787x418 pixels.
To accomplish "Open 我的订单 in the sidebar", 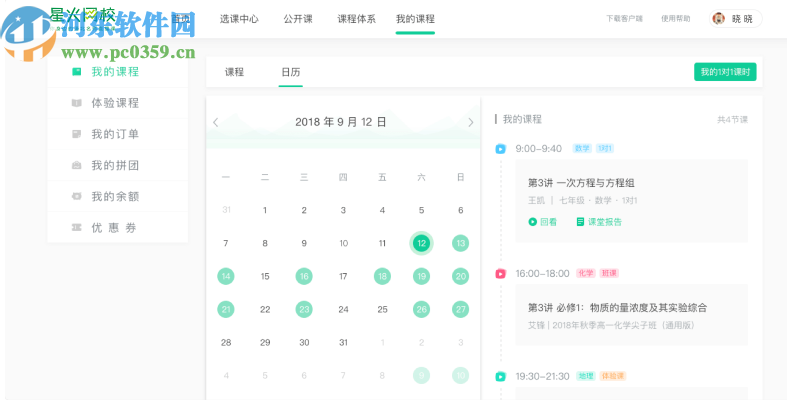I will [117, 134].
